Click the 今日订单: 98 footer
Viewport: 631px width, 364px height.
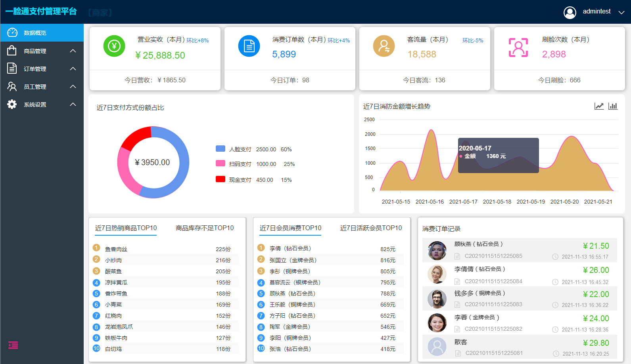point(290,80)
